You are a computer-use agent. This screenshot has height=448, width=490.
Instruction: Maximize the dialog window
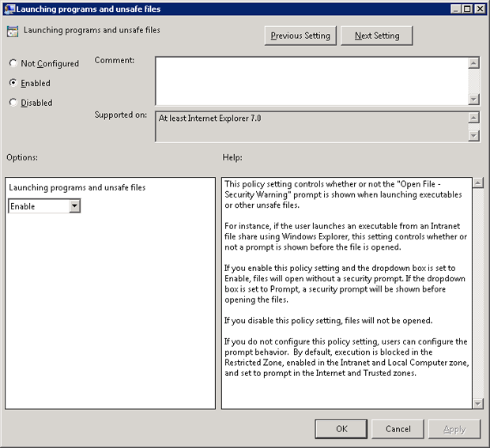pos(467,9)
